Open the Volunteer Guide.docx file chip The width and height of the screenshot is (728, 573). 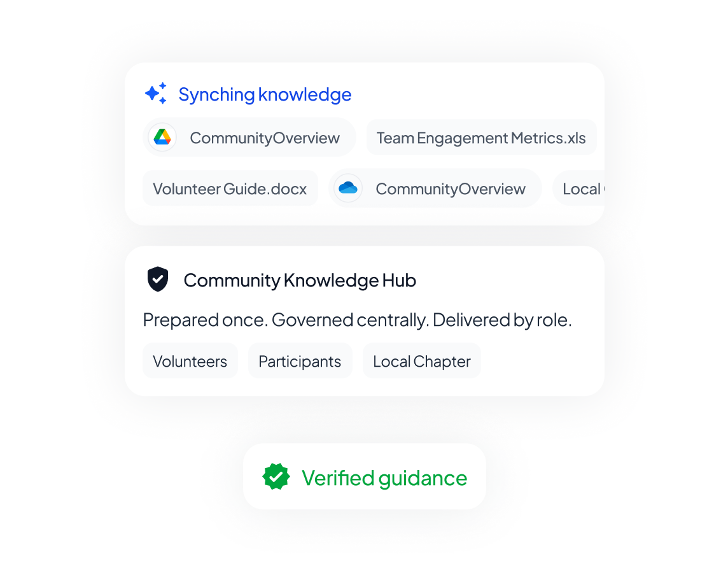point(230,189)
